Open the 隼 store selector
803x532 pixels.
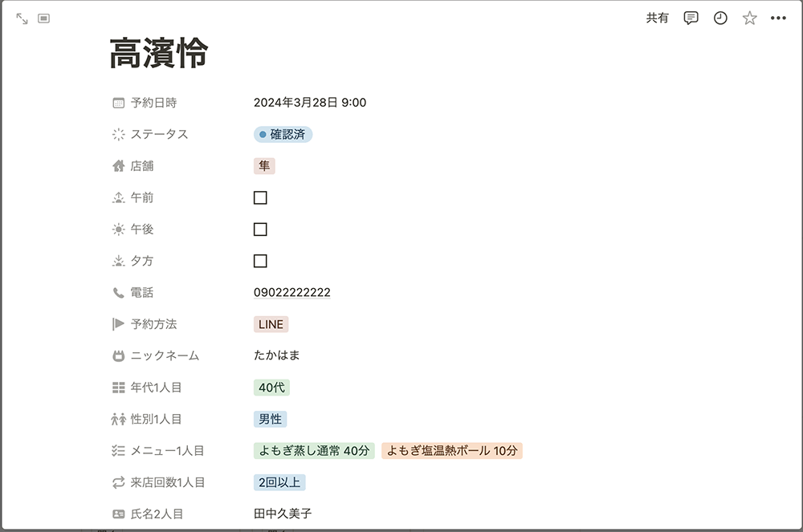(x=264, y=166)
